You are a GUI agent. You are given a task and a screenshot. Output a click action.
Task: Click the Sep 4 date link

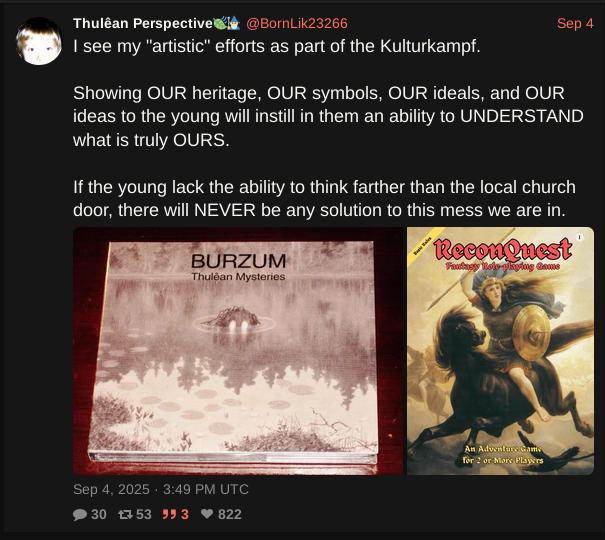(x=575, y=24)
